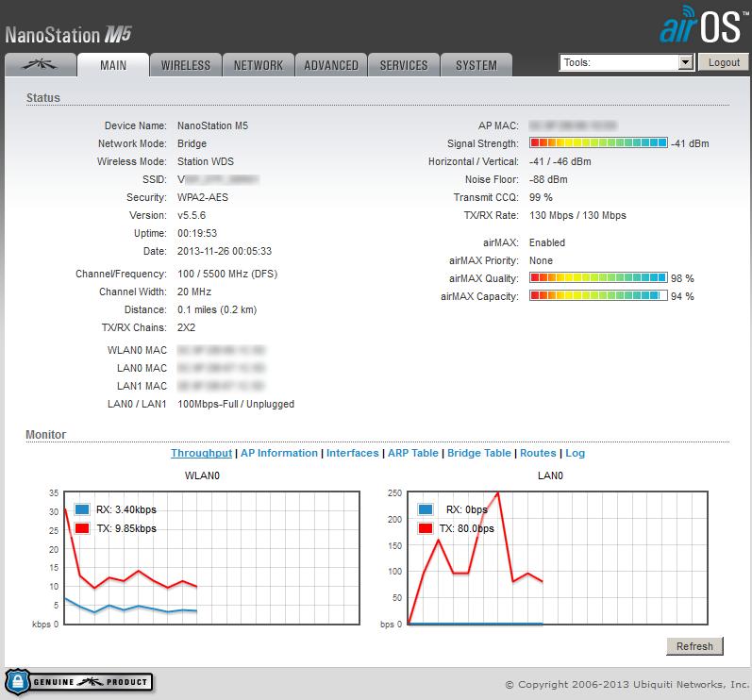
Task: Click the date value '2013-11-26 00:05:33'
Action: [225, 251]
